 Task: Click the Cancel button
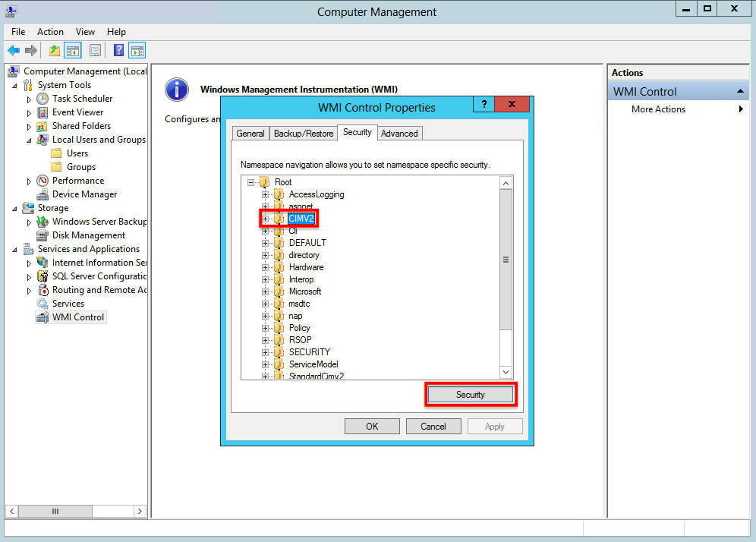433,427
